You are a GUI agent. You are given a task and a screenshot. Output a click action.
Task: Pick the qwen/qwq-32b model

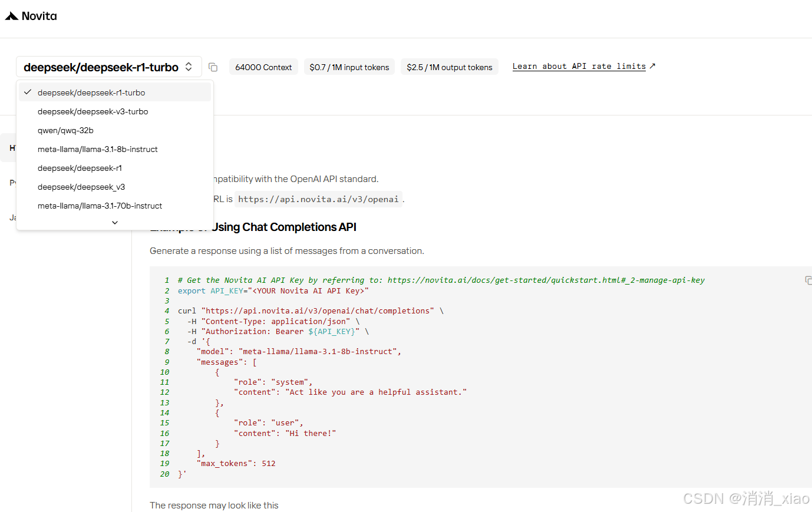tap(115, 130)
